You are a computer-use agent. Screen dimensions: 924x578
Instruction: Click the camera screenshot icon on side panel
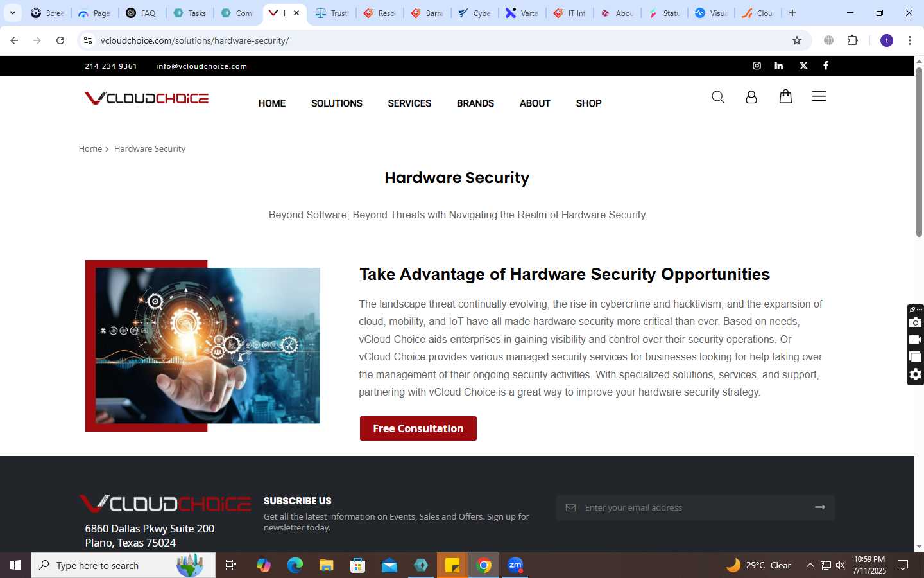916,322
